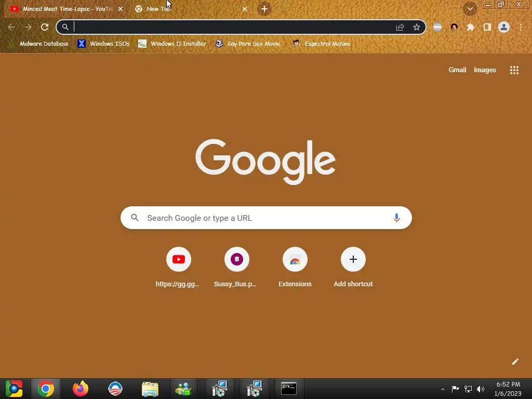This screenshot has width=532, height=399.
Task: Expand the tab search dropdown arrow
Action: tap(470, 9)
